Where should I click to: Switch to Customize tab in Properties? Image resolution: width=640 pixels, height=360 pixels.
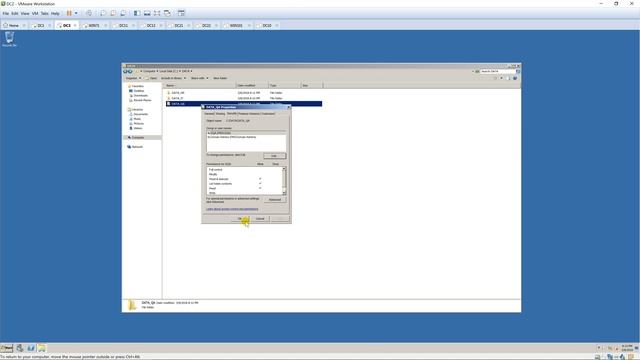(268, 114)
